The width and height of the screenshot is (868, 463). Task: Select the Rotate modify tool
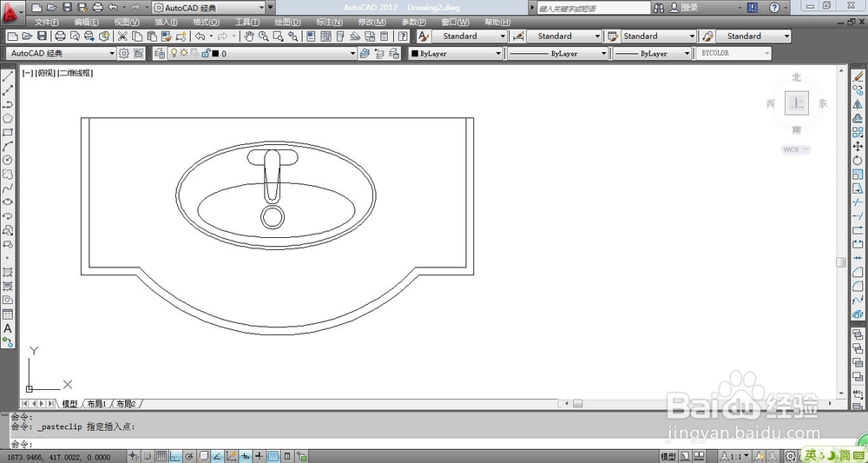pyautogui.click(x=858, y=160)
